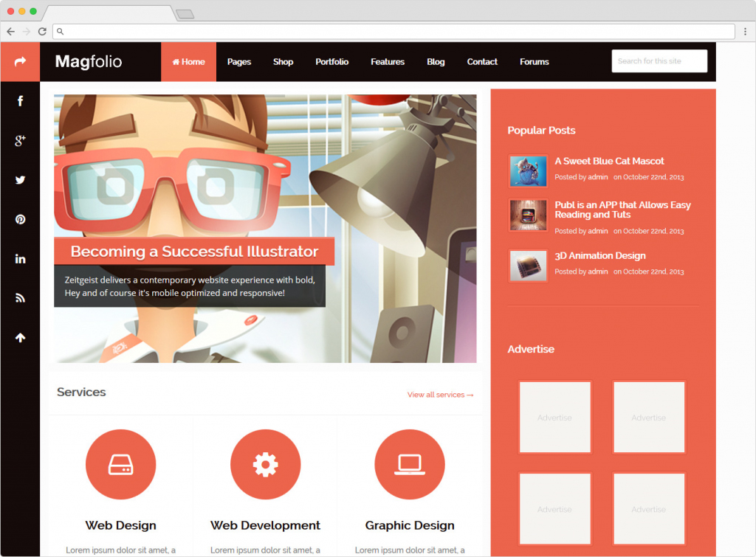Click the Web Development gear icon
Screen dimensions: 756x557
click(x=265, y=464)
